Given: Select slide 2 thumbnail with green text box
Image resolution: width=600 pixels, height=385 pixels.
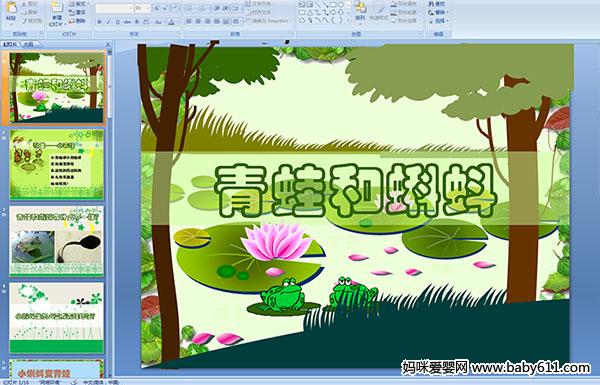Looking at the screenshot, I should pyautogui.click(x=57, y=165).
